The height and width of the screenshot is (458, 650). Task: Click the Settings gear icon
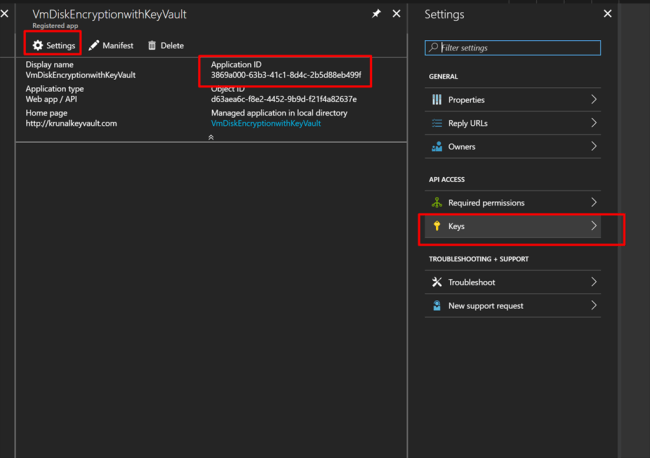(x=38, y=46)
